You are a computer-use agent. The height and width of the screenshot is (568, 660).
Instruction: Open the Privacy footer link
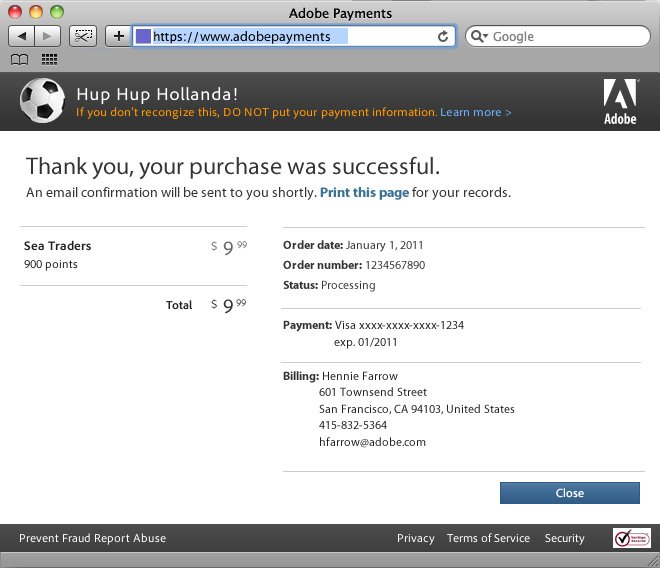click(x=415, y=538)
